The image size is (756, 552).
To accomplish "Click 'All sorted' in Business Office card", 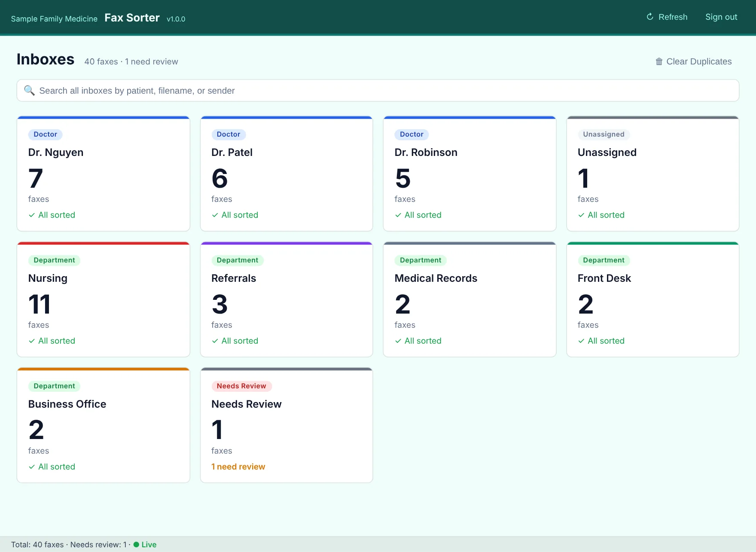I will point(57,467).
